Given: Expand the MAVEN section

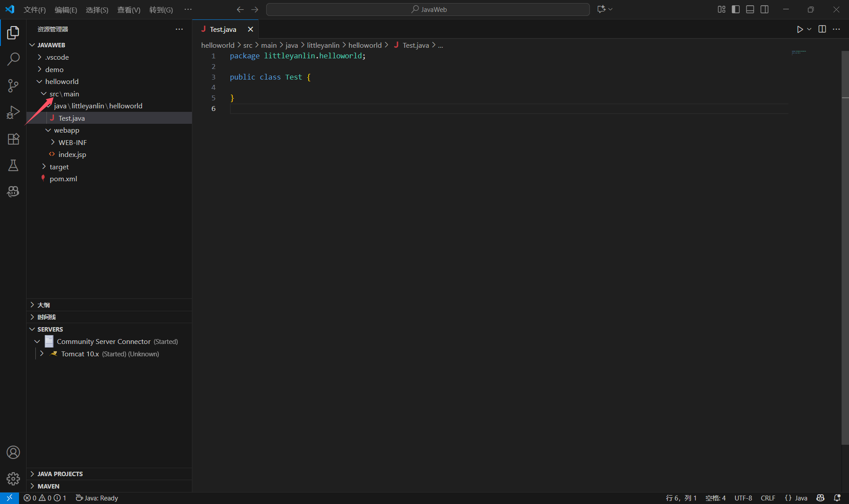Looking at the screenshot, I should click(48, 486).
